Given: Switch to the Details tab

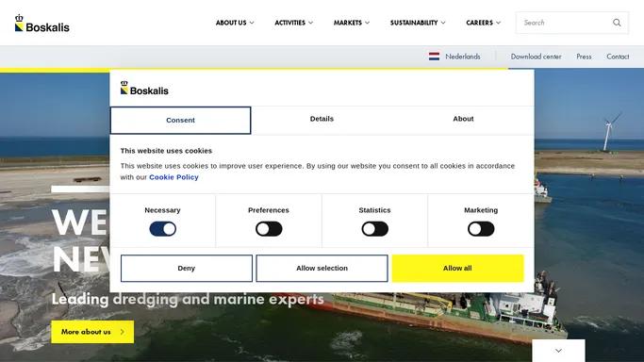Looking at the screenshot, I should 322,119.
